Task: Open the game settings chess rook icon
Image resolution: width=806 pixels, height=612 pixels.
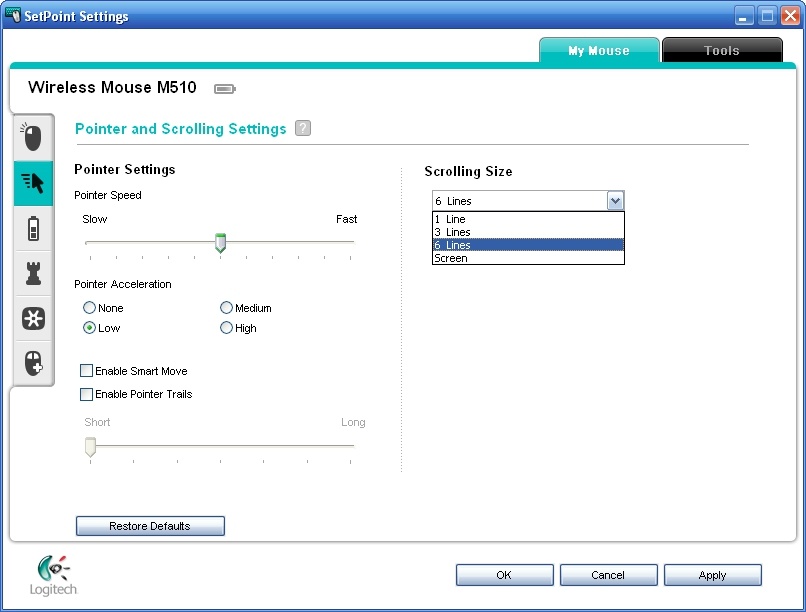Action: (33, 273)
